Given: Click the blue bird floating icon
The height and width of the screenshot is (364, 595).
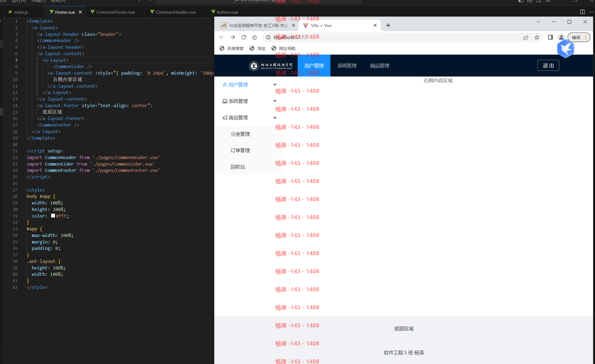Looking at the screenshot, I should tap(565, 49).
